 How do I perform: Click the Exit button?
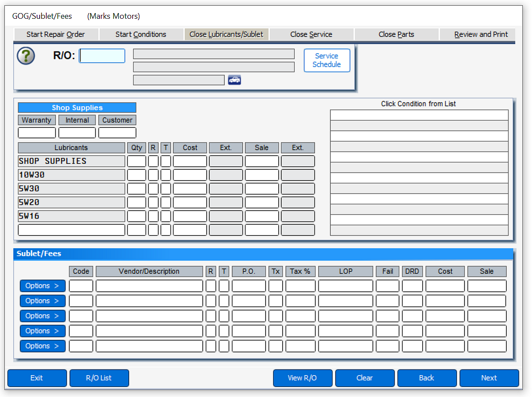(37, 378)
